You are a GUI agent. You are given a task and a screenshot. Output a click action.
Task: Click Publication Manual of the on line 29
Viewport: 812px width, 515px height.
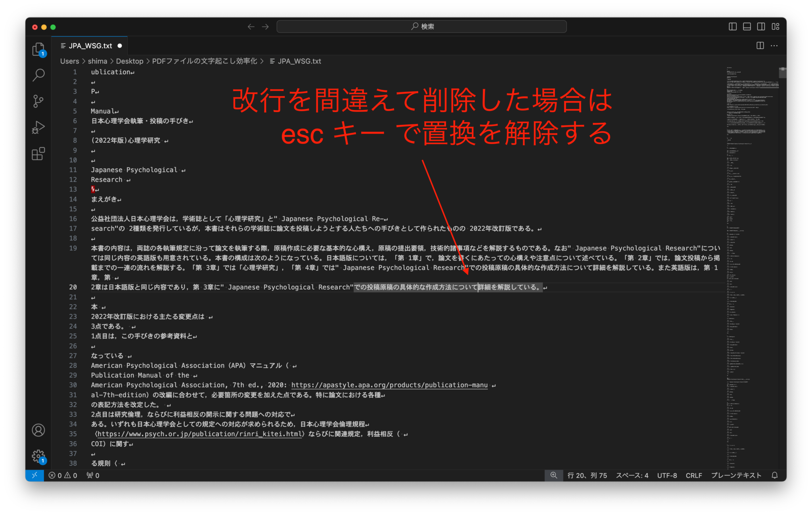[x=140, y=375]
